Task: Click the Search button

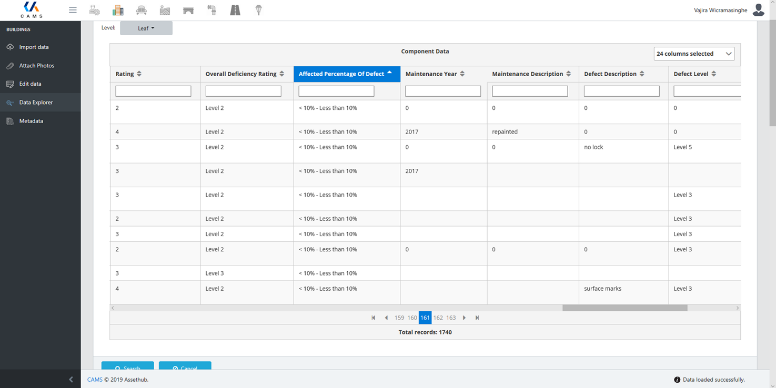Action: [x=128, y=366]
